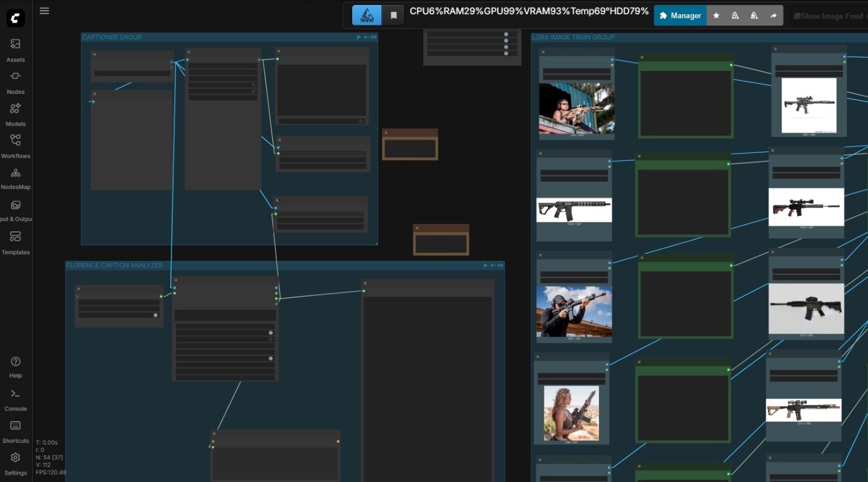
Task: Select black carbine image on gray background
Action: click(x=806, y=308)
